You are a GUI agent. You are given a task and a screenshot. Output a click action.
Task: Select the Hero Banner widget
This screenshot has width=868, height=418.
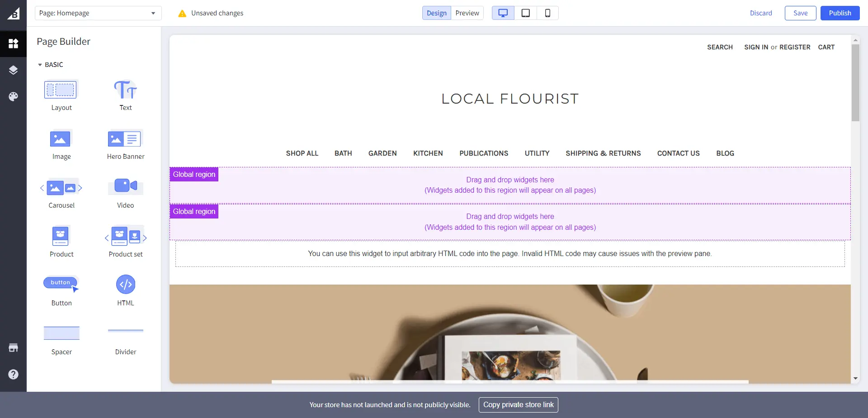[125, 144]
